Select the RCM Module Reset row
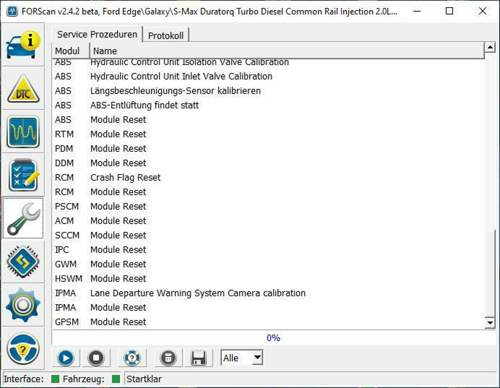 tap(268, 192)
